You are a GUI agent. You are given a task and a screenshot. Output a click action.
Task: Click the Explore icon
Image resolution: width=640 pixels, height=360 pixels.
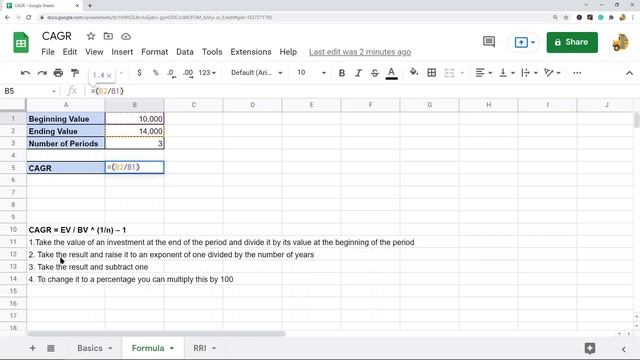(590, 348)
